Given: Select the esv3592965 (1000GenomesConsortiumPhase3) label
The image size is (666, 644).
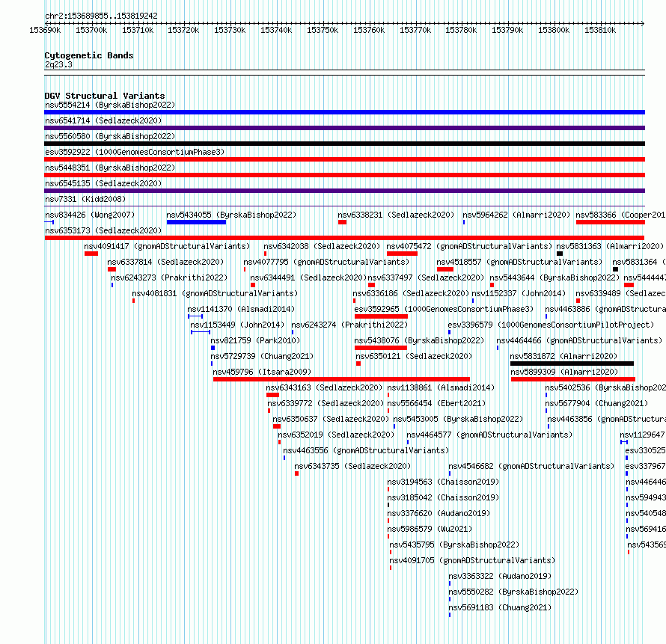Looking at the screenshot, I should click(x=444, y=309).
